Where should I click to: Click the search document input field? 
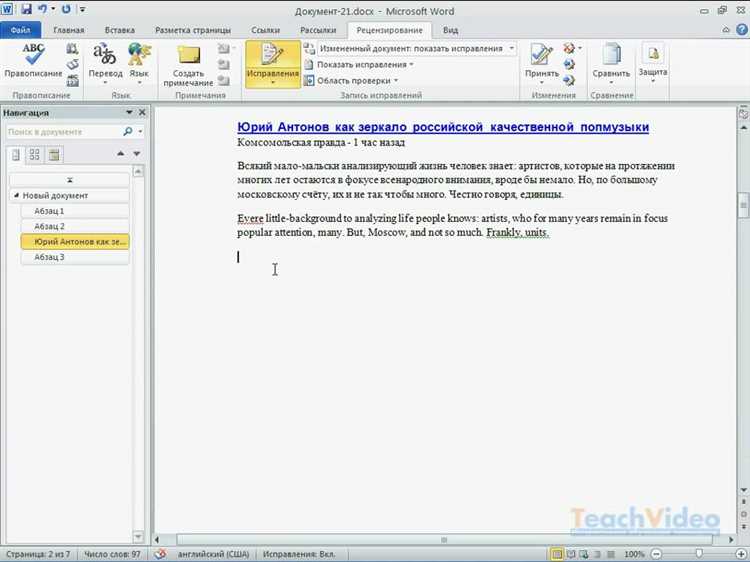[65, 132]
